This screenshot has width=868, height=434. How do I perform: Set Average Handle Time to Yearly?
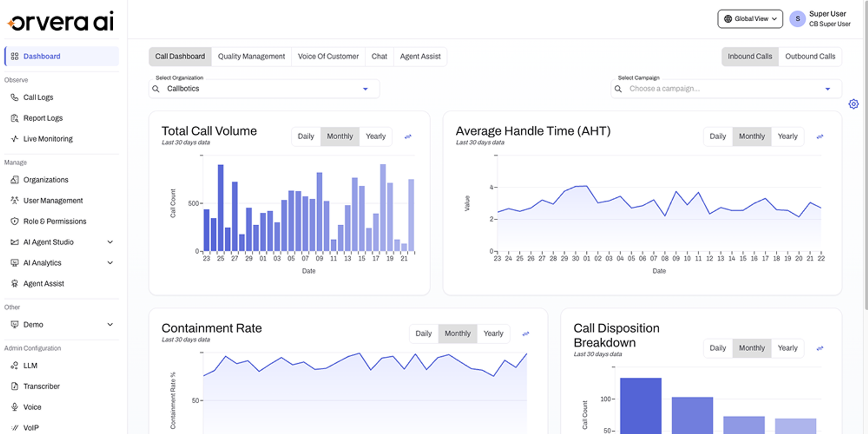point(788,136)
